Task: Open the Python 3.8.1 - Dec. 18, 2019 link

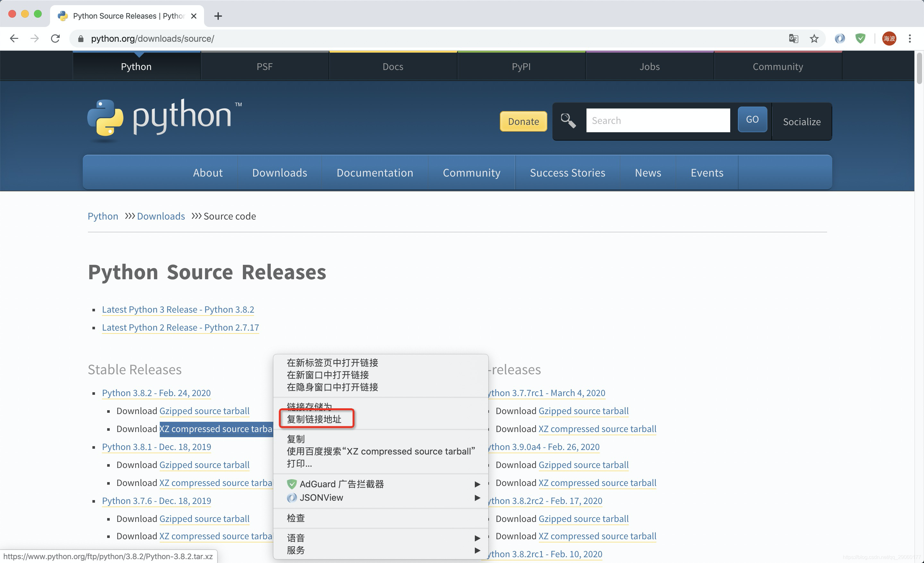Action: pyautogui.click(x=156, y=447)
